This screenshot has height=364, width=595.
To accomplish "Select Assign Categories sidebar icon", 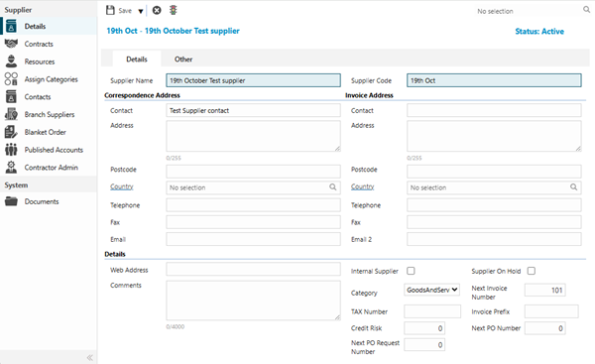I will tap(11, 79).
